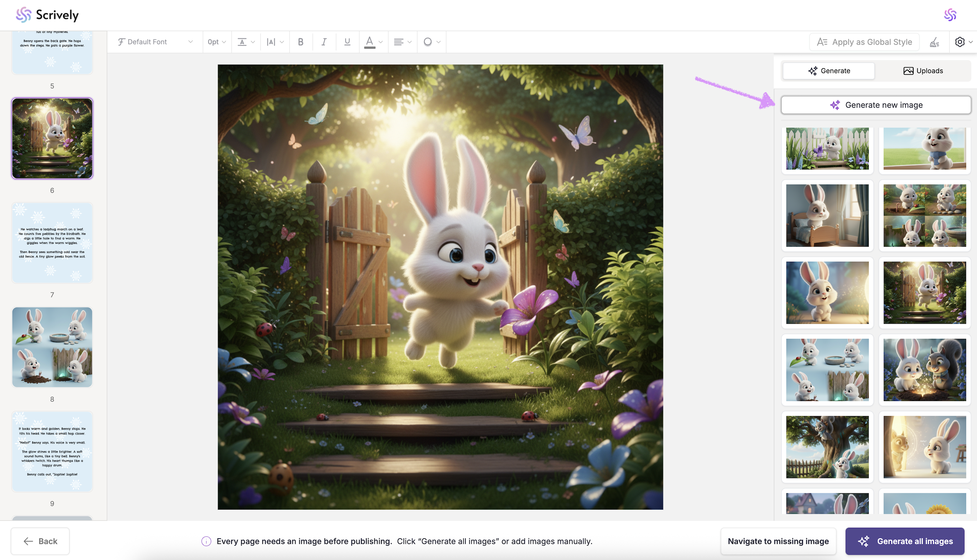Toggle underline formatting

[347, 42]
